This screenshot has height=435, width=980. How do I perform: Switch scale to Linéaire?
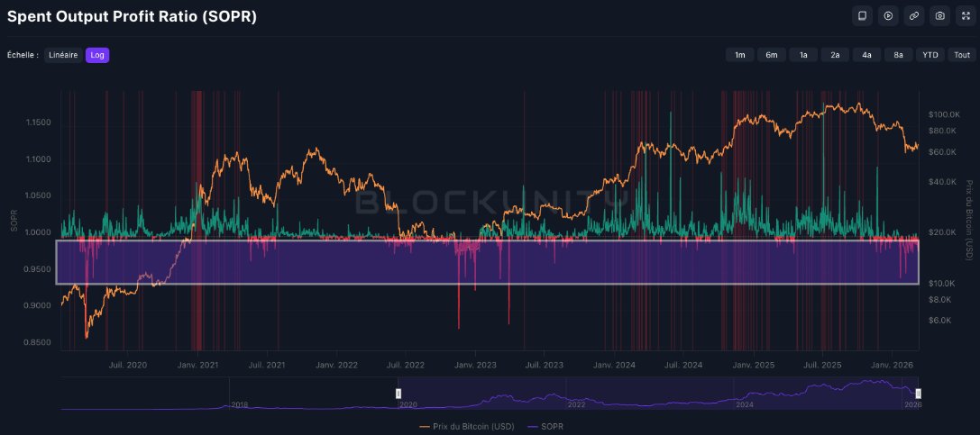(63, 55)
